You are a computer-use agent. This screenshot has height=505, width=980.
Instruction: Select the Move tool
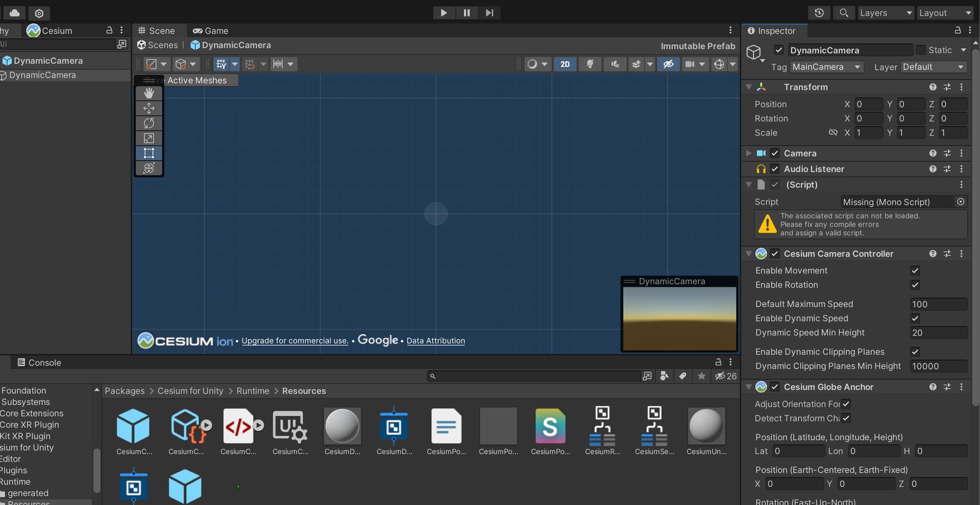149,108
